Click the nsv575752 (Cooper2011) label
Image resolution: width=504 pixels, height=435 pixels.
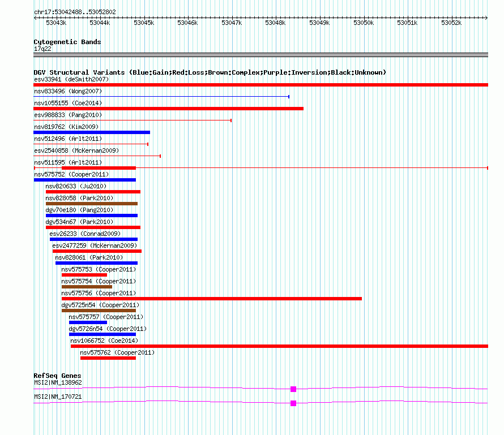click(x=71, y=174)
